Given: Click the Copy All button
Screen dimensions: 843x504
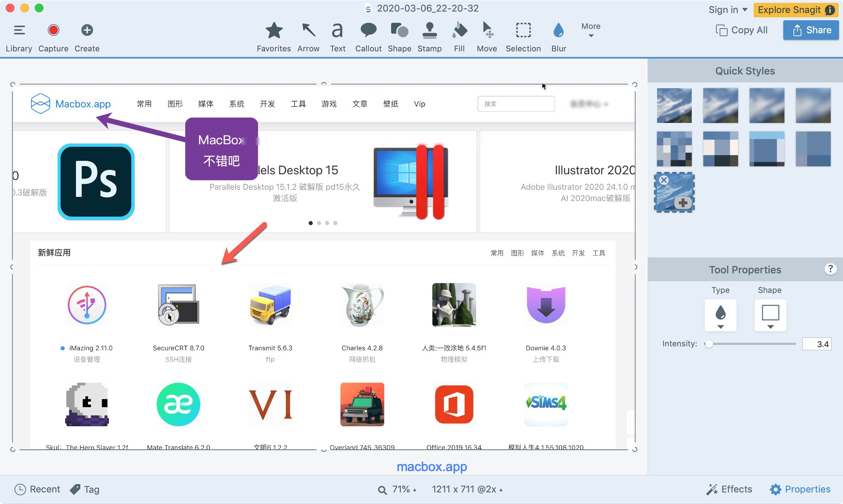Looking at the screenshot, I should [x=742, y=30].
